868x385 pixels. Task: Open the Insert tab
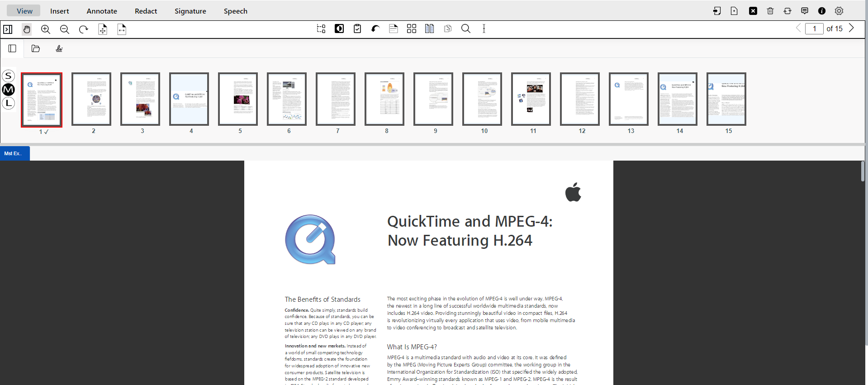pos(60,11)
